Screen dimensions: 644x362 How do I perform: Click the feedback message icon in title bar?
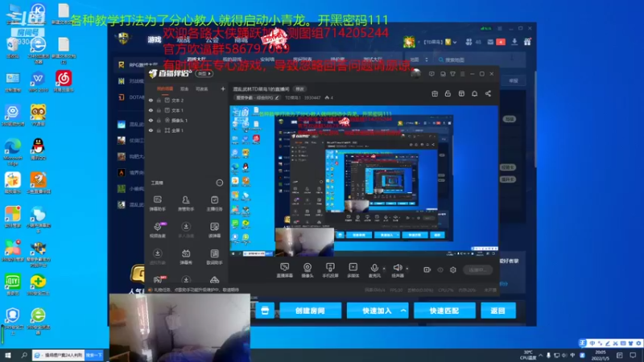pyautogui.click(x=431, y=74)
